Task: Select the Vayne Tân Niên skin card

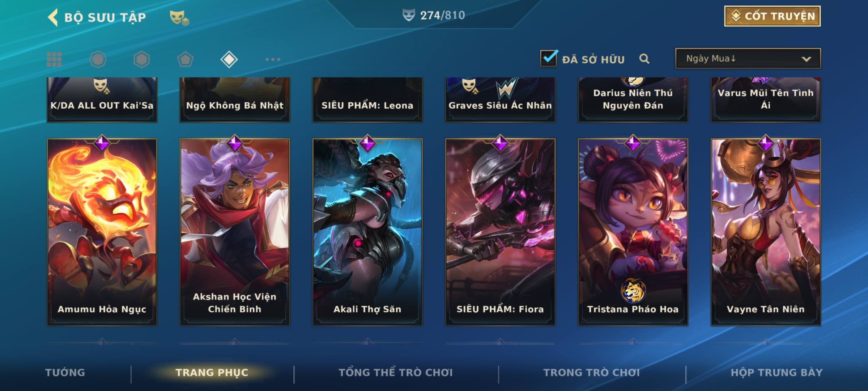Action: [766, 232]
